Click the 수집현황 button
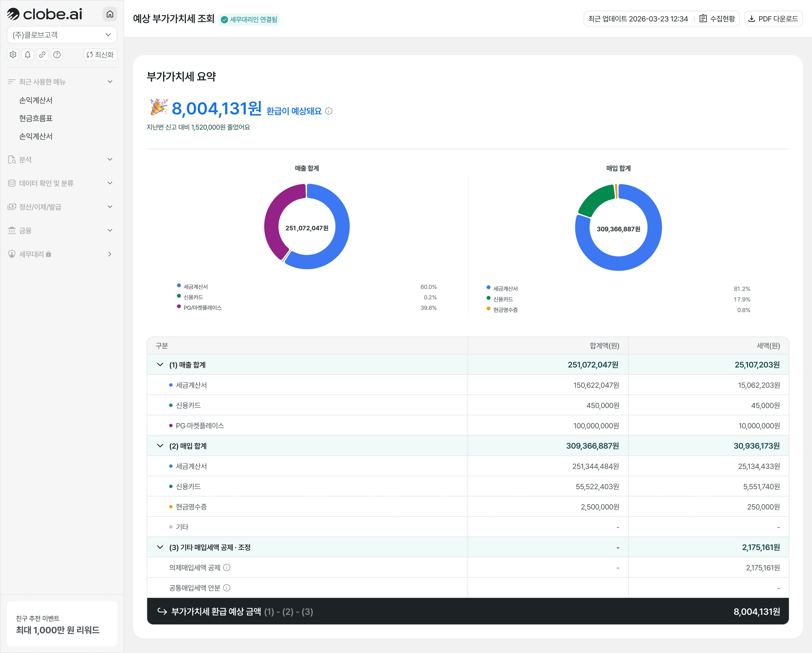 (x=717, y=19)
